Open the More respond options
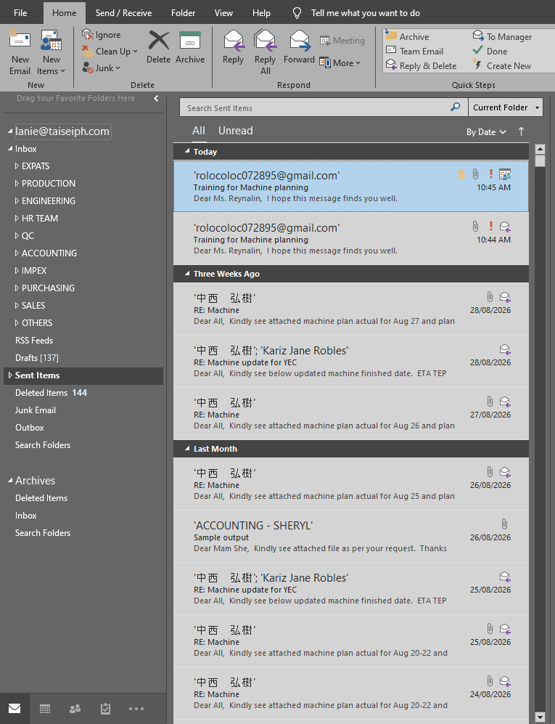The image size is (555, 724). click(x=340, y=63)
